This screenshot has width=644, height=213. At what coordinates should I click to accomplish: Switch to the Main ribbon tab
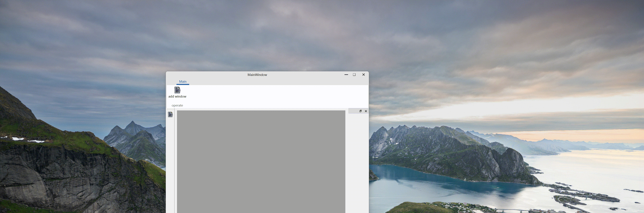[x=183, y=82]
